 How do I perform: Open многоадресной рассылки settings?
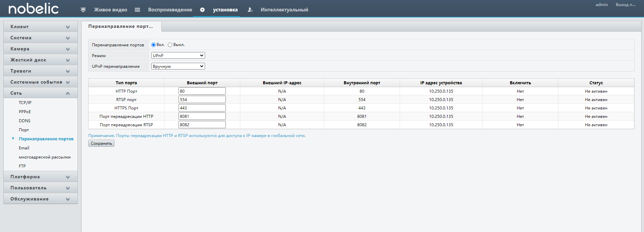(45, 157)
